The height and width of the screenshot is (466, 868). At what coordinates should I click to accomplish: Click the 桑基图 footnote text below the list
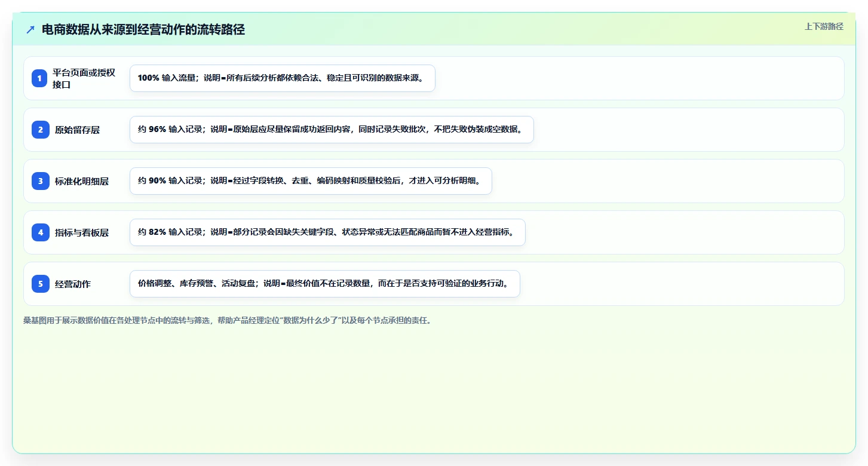[227, 320]
